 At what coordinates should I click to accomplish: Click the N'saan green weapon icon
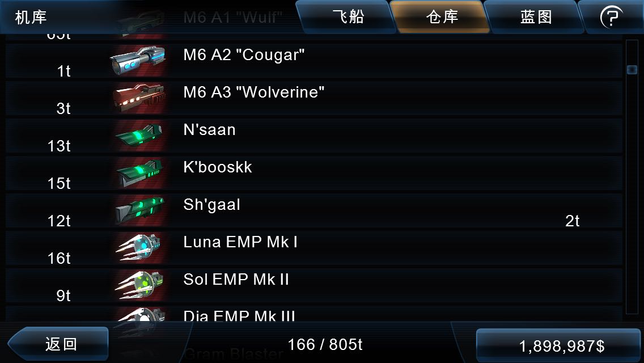(x=139, y=136)
